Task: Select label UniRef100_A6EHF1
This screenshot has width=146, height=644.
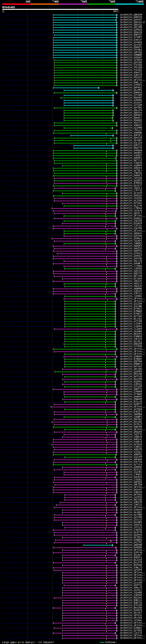Action: (x=131, y=158)
